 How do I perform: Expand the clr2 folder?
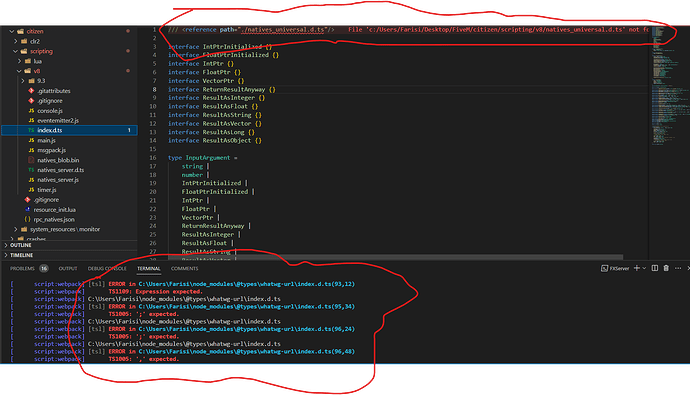click(16, 41)
